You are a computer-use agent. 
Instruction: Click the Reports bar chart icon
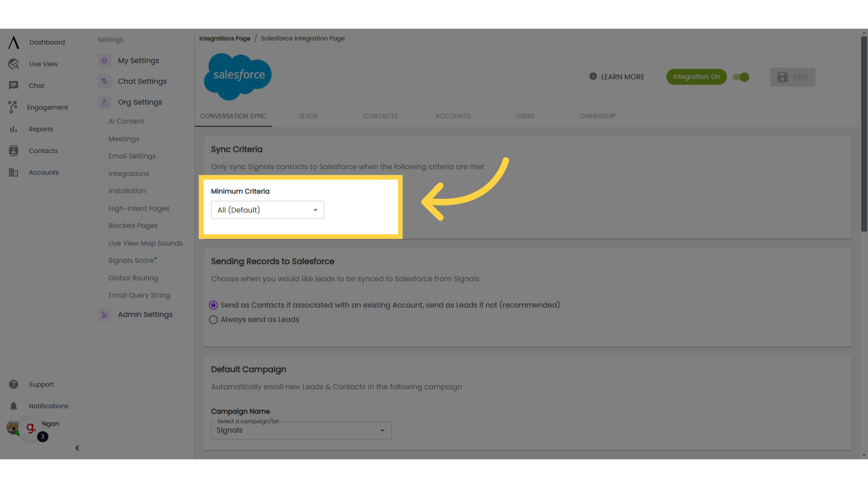coord(14,129)
